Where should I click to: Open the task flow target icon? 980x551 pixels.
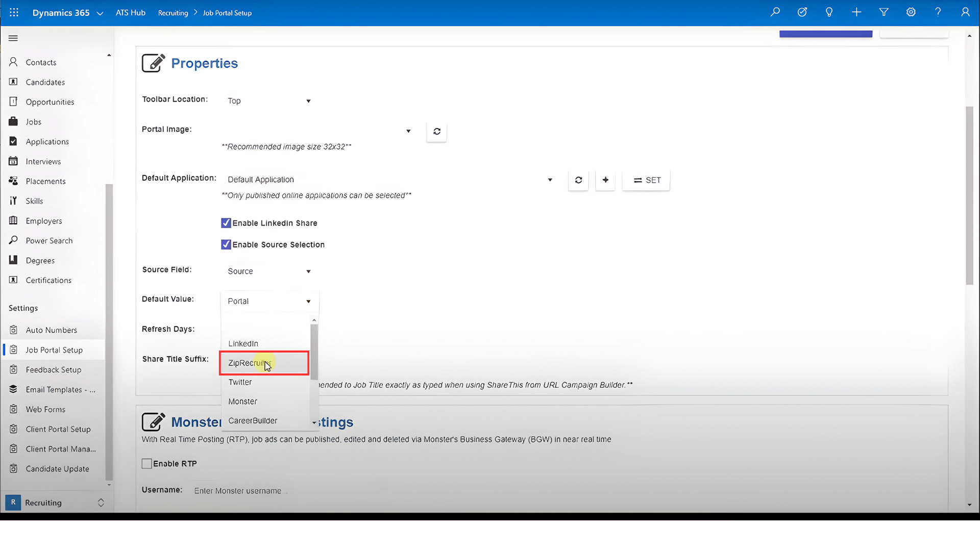pyautogui.click(x=802, y=12)
